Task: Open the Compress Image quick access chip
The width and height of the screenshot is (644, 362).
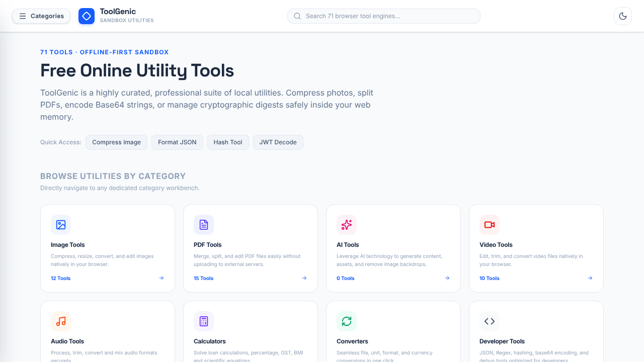Action: tap(116, 142)
